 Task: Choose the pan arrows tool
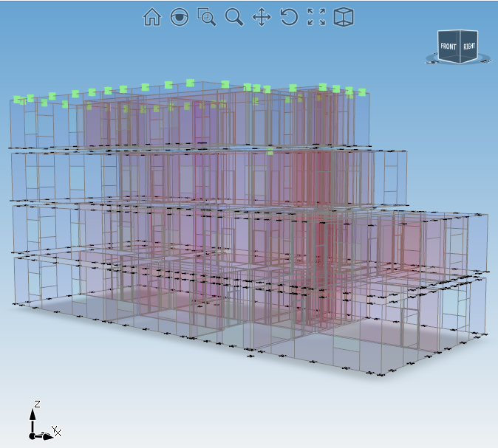pyautogui.click(x=262, y=17)
